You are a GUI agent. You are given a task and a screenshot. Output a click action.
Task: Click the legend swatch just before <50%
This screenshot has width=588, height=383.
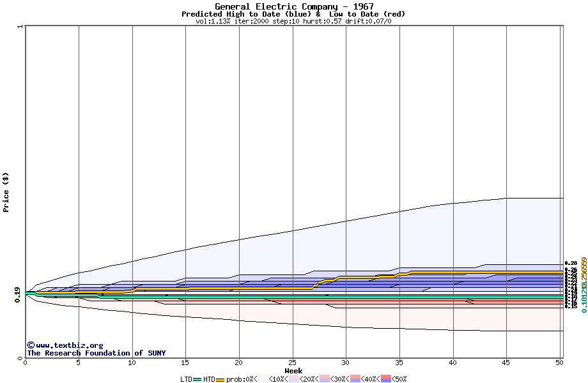point(386,379)
